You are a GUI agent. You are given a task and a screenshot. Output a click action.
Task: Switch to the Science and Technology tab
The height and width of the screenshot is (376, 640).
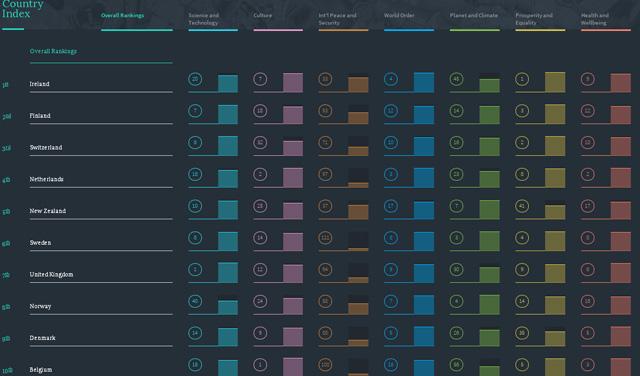coord(204,19)
